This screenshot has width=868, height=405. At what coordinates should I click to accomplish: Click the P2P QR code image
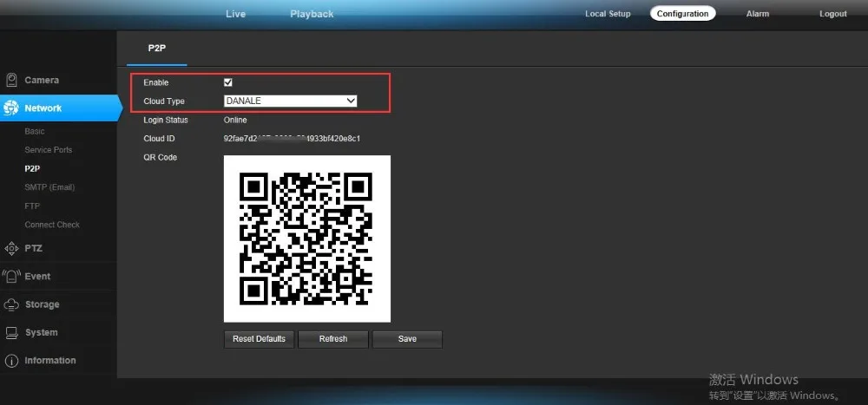tap(306, 238)
